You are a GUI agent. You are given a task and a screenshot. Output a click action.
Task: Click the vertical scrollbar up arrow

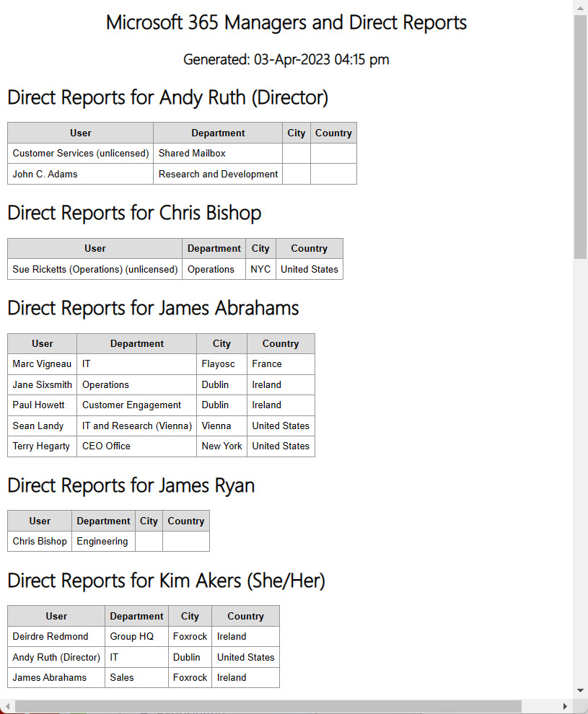point(580,8)
